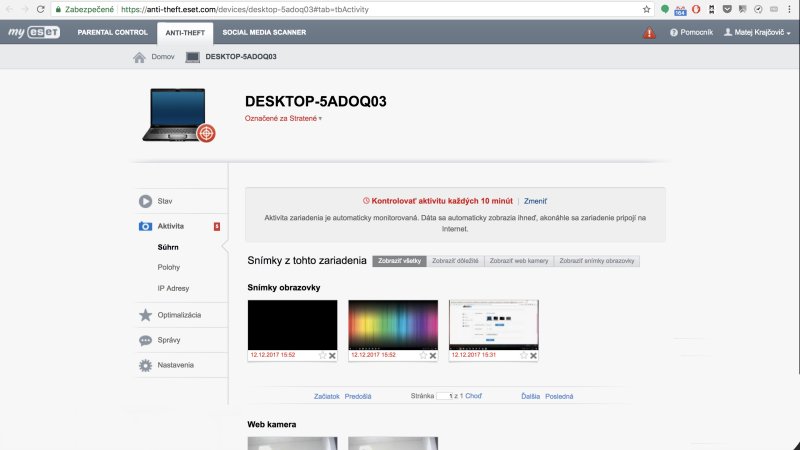Expand the Označené za Stratené status dropdown
Image resolution: width=800 pixels, height=450 pixels.
[283, 118]
